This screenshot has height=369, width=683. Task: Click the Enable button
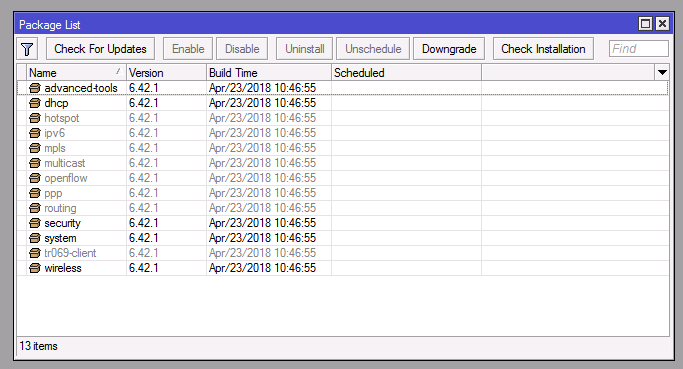pyautogui.click(x=188, y=49)
